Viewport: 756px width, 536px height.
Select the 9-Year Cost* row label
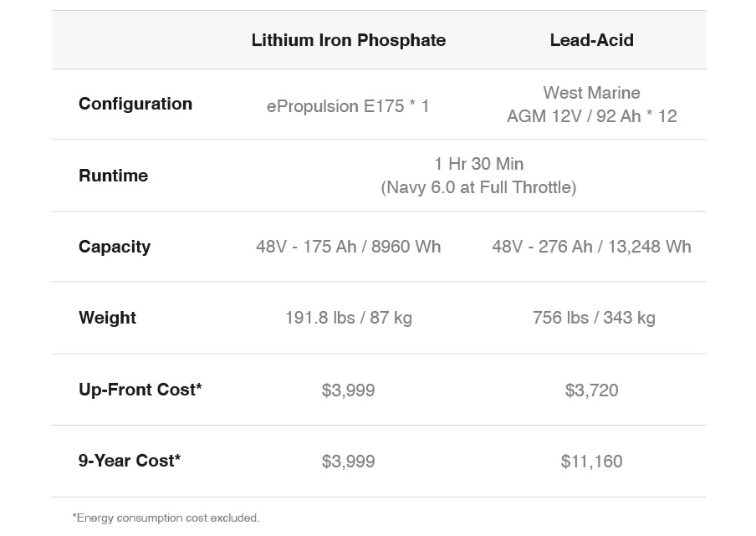click(130, 461)
